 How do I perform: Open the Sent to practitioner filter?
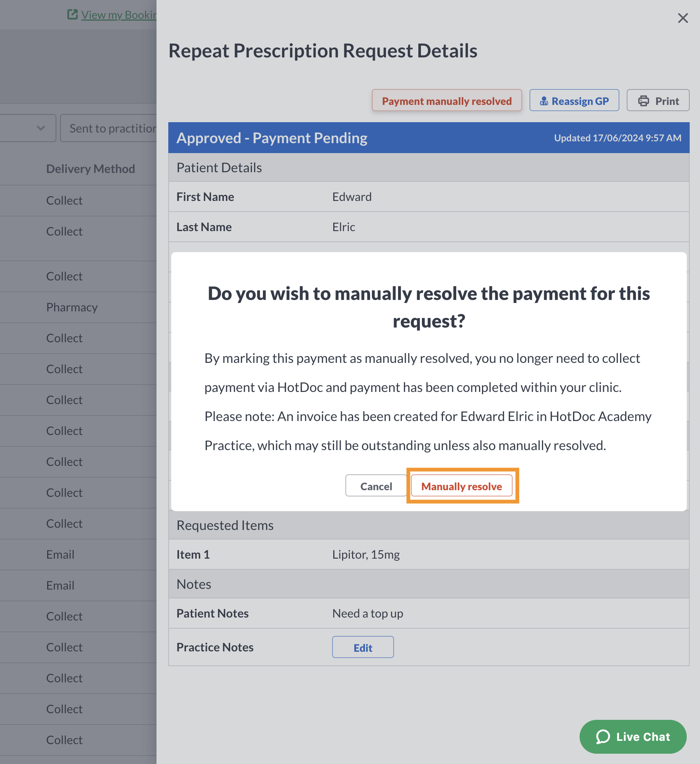[x=109, y=128]
